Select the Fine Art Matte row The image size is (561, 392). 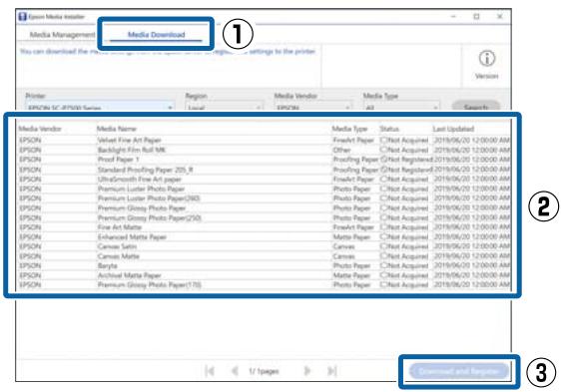pos(265,227)
